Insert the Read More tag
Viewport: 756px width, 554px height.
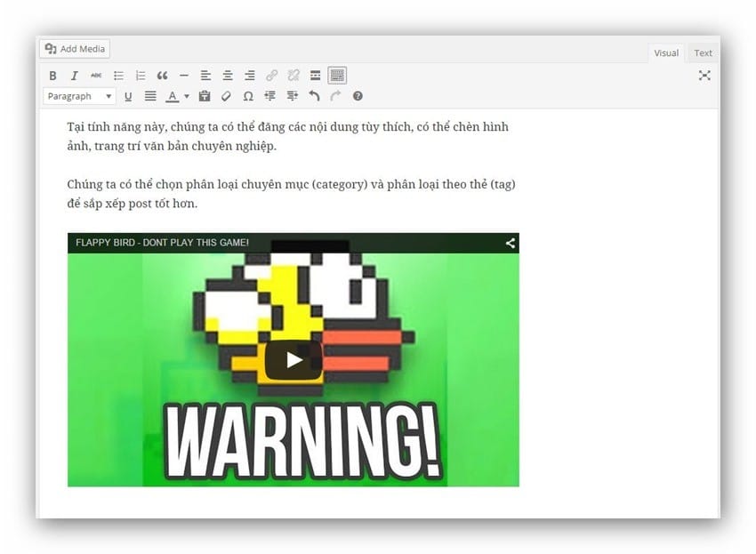[x=316, y=76]
